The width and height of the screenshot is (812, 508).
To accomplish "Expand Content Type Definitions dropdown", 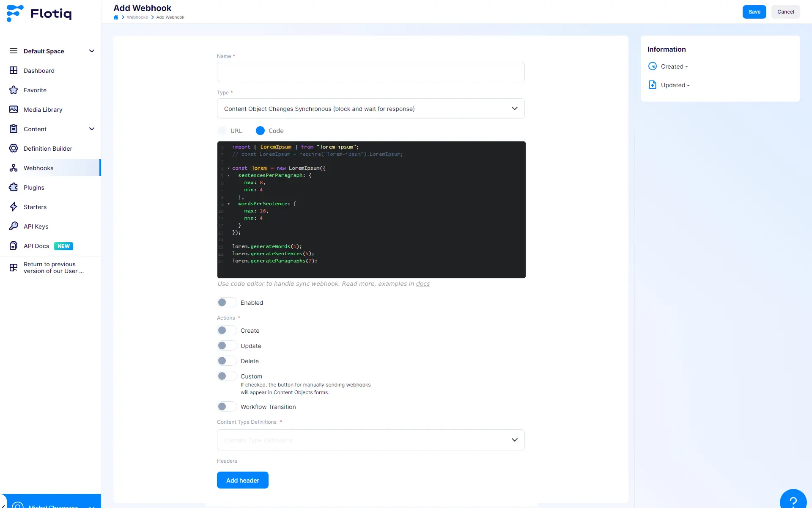I will 370,440.
